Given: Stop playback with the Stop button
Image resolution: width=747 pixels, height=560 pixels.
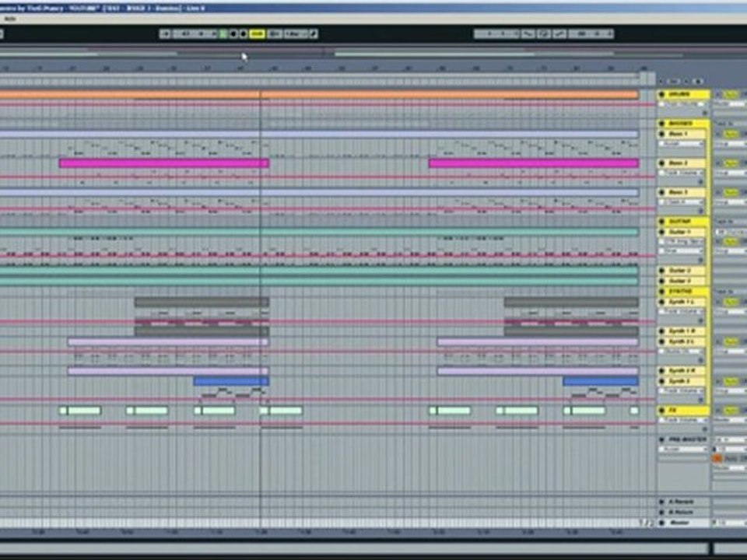Looking at the screenshot, I should click(233, 33).
